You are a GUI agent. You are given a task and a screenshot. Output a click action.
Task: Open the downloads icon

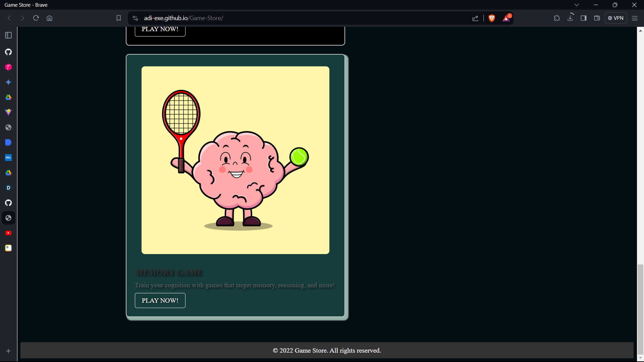point(570,18)
